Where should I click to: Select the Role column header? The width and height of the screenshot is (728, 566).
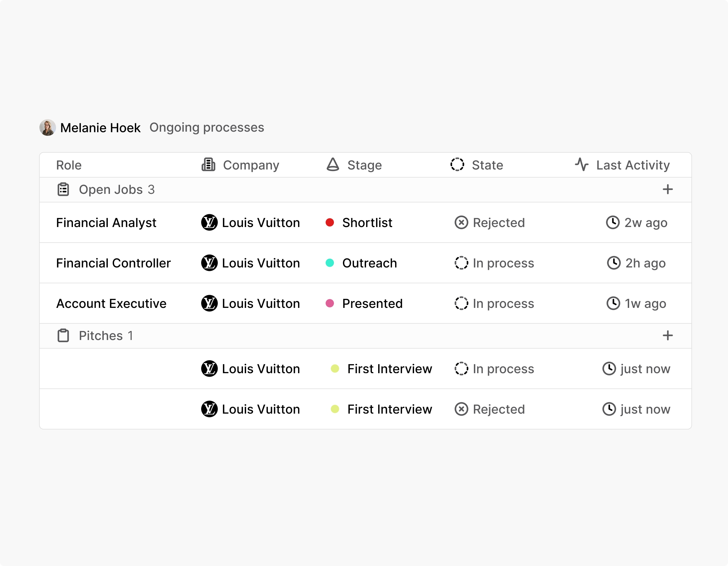coord(69,165)
